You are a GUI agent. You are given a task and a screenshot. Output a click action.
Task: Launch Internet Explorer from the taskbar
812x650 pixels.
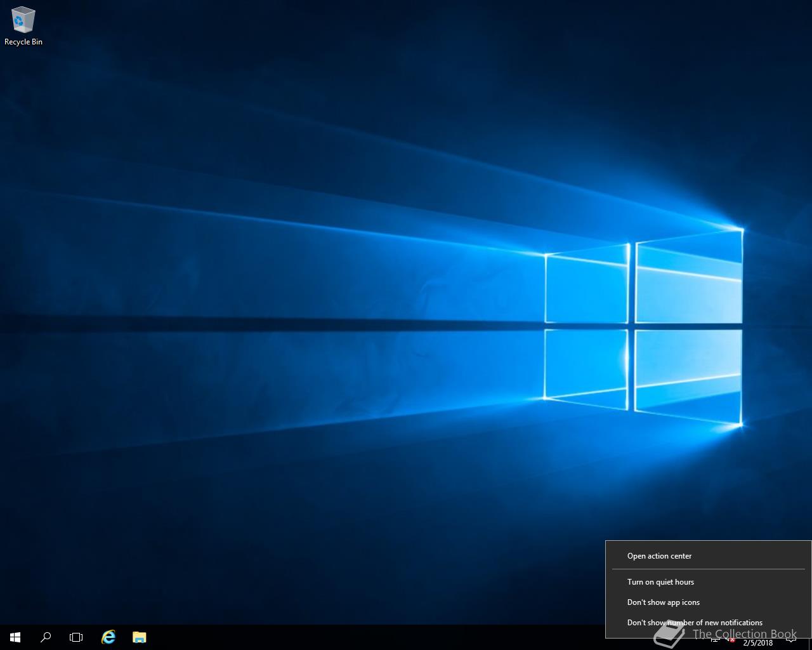[108, 637]
